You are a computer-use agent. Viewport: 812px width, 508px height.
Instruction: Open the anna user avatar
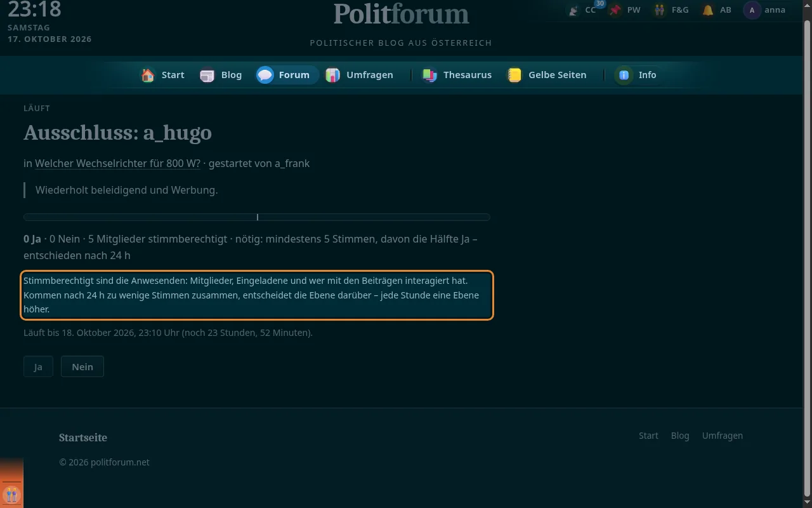click(752, 10)
